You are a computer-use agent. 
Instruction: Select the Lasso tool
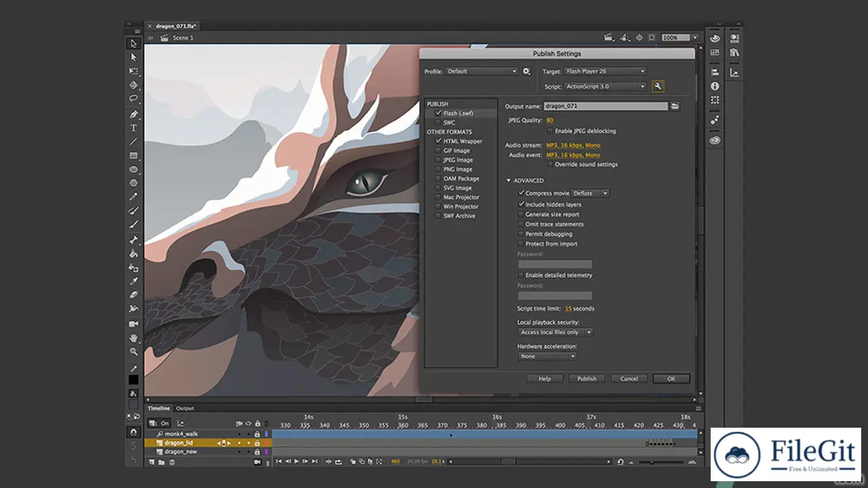click(x=134, y=99)
